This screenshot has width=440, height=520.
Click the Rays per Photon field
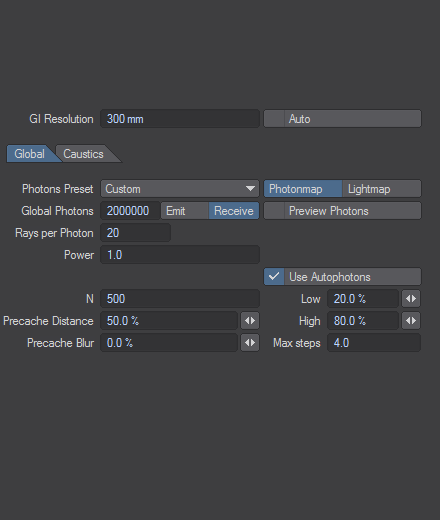pos(135,233)
